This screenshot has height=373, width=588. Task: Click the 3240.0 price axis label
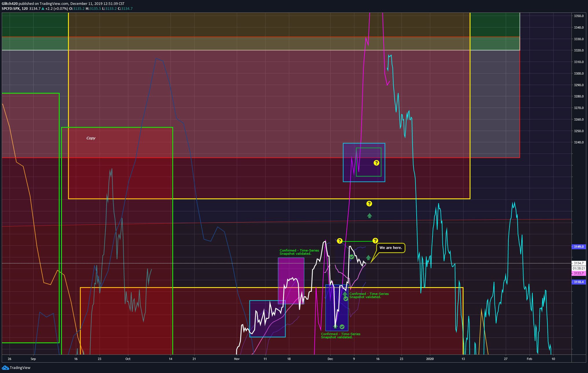(579, 142)
